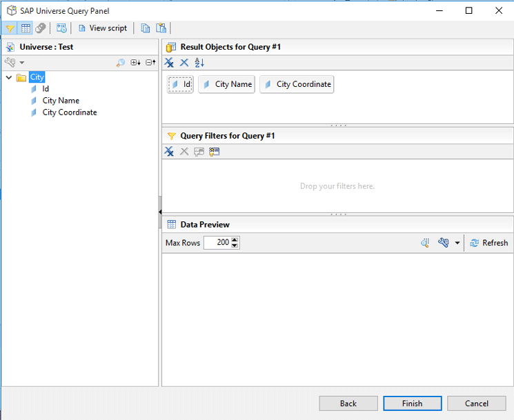The height and width of the screenshot is (420, 514).
Task: Click the wrench options icon in Data Preview
Action: pos(443,243)
